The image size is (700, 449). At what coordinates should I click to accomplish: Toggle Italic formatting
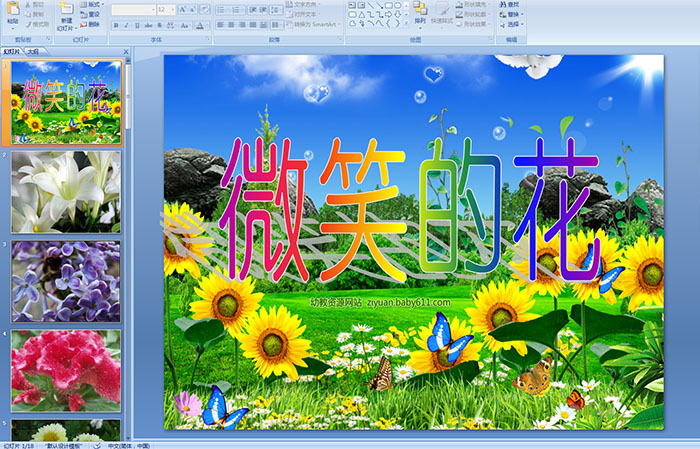(x=126, y=25)
